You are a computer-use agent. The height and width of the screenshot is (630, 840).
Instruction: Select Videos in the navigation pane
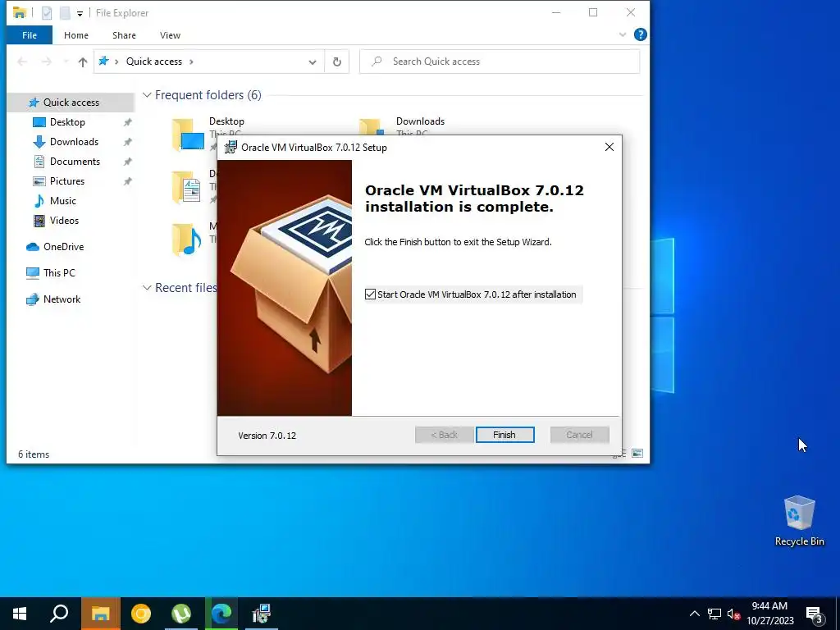tap(64, 221)
